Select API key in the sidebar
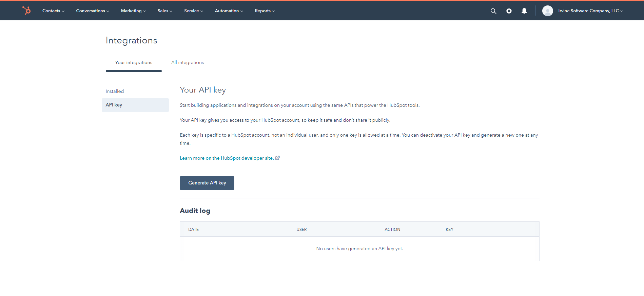The height and width of the screenshot is (296, 644). pos(135,105)
